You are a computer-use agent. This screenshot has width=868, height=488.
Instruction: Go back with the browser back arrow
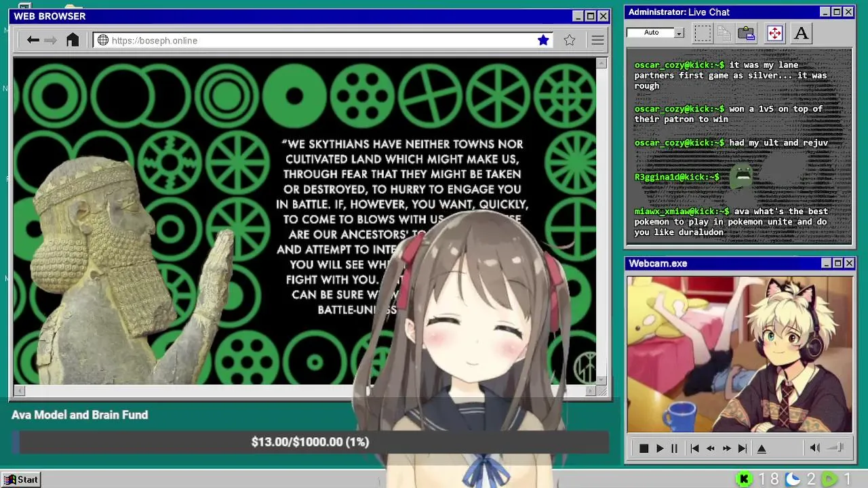coord(33,40)
